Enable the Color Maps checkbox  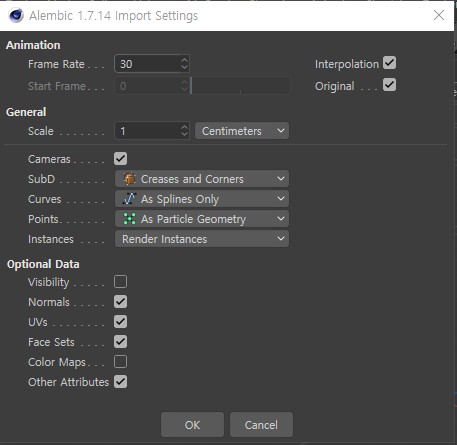pos(120,362)
